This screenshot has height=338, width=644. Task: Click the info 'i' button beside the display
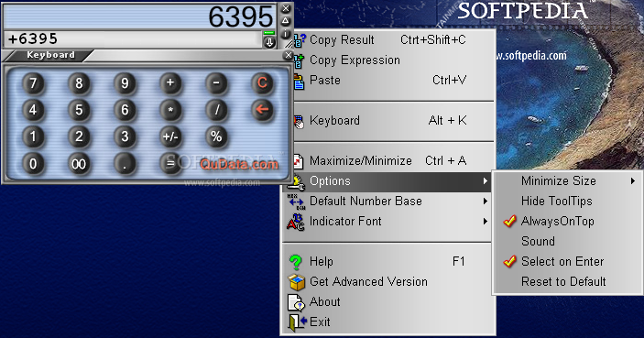[286, 33]
